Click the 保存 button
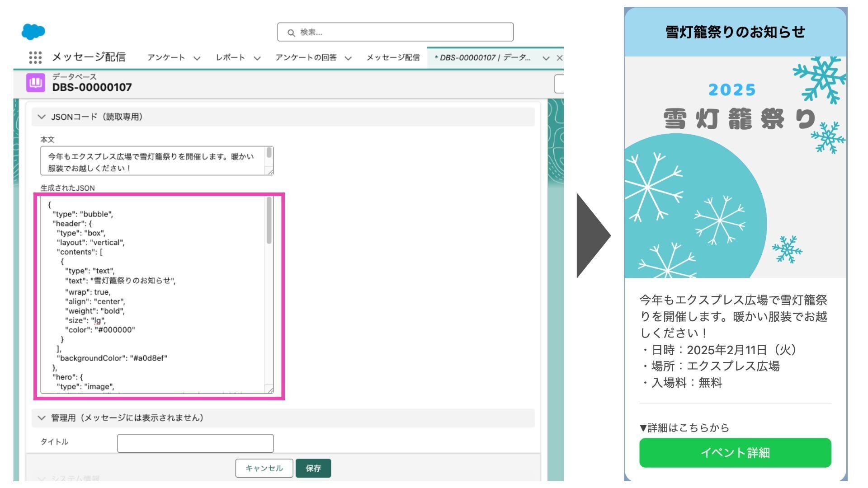 point(313,468)
